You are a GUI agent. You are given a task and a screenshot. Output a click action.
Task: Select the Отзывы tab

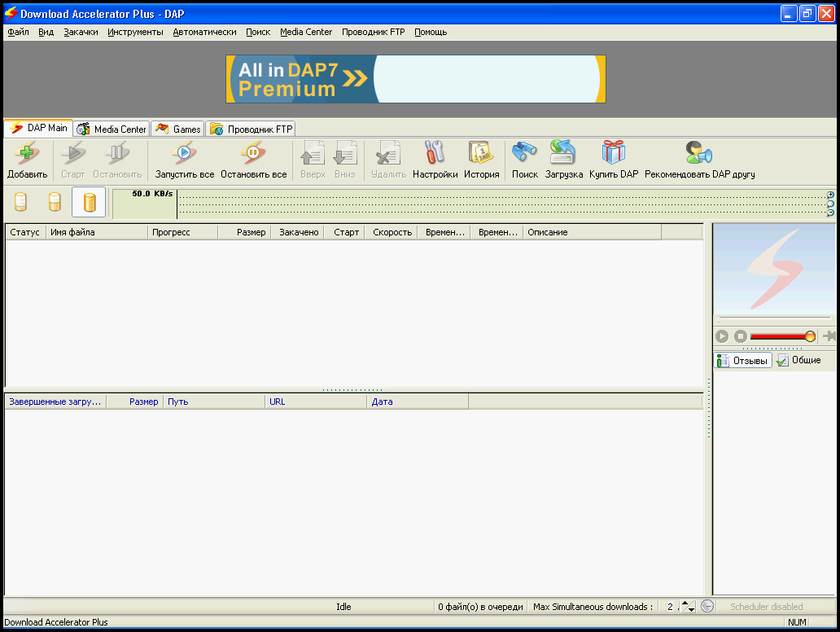(742, 361)
